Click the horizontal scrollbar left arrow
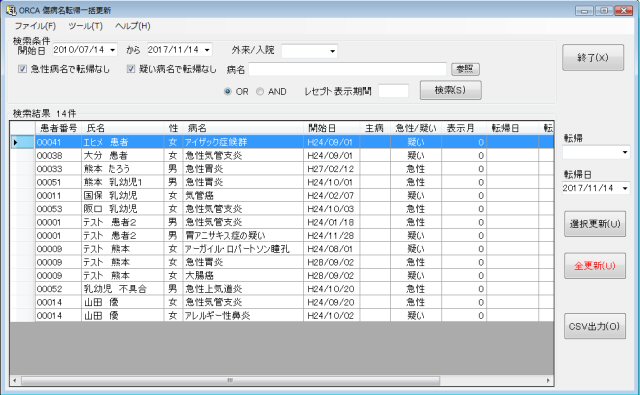 click(15, 380)
